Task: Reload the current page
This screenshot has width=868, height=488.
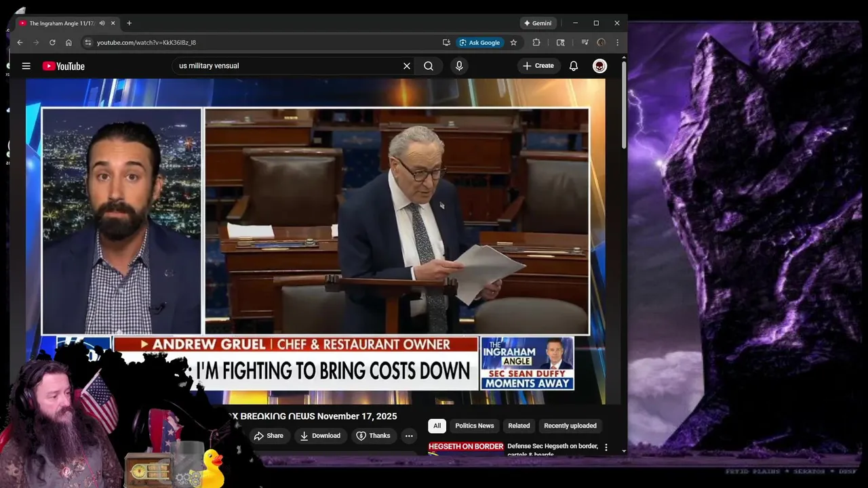Action: [x=52, y=43]
